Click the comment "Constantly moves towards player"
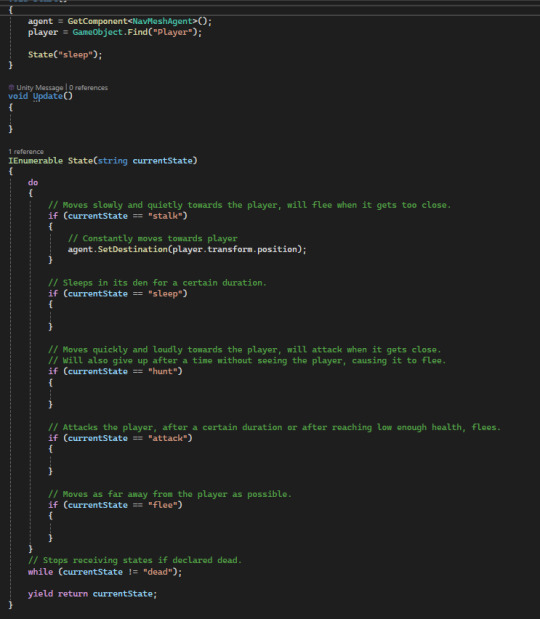This screenshot has width=540, height=619. [x=152, y=238]
